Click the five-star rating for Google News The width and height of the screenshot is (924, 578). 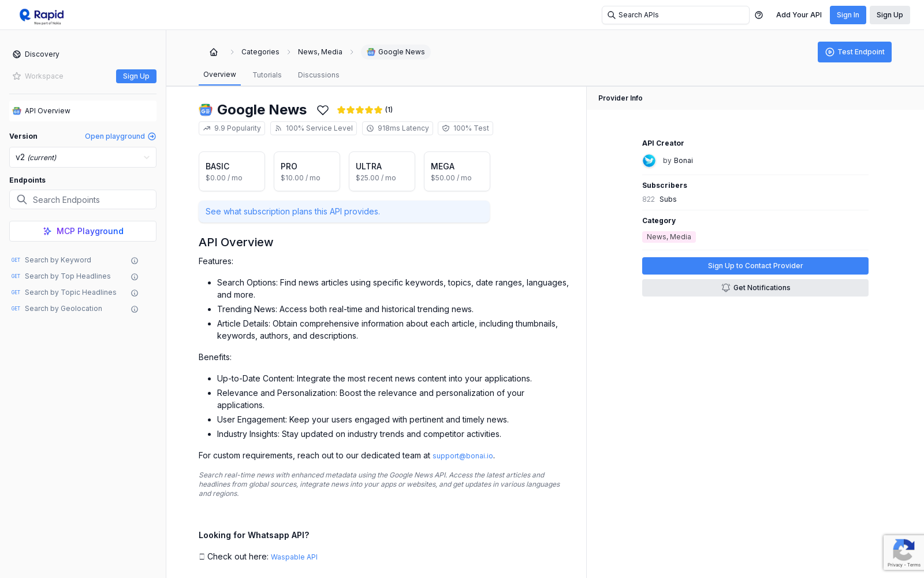pyautogui.click(x=360, y=110)
